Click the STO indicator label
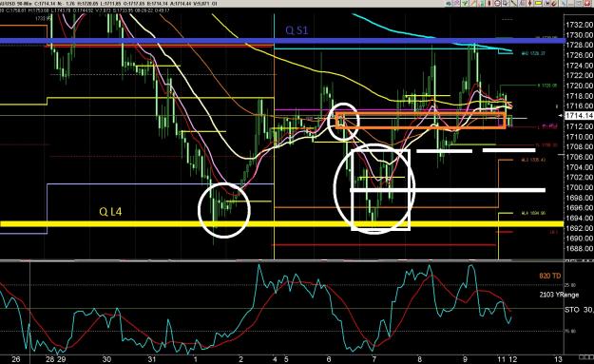Screen dimensions: 594x364 (572, 310)
